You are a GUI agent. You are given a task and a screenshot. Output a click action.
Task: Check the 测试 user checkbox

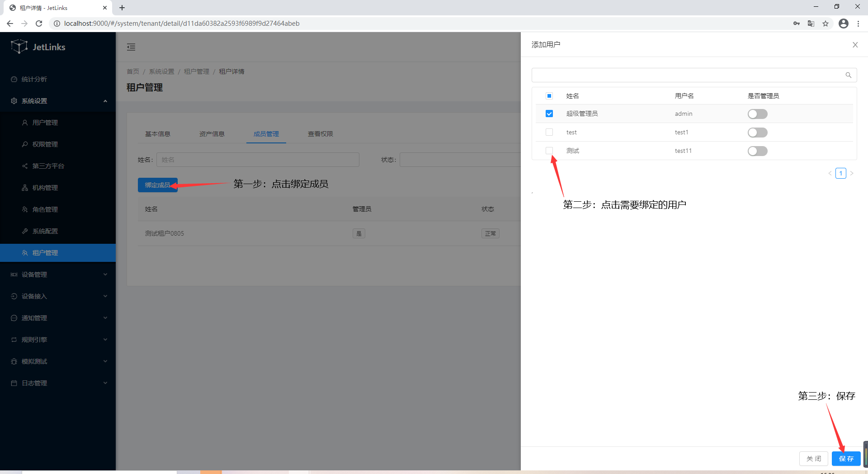(549, 151)
